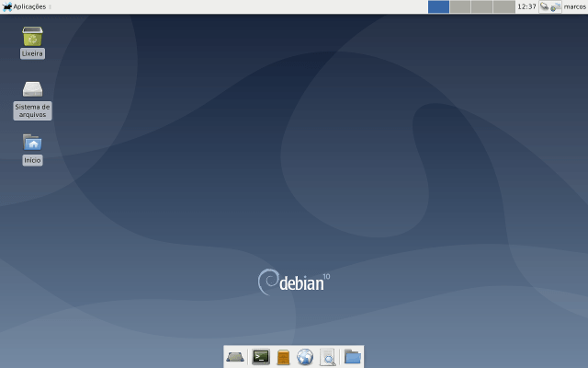Image resolution: width=588 pixels, height=368 pixels.
Task: Open the application finder magnifier icon
Action: 328,357
